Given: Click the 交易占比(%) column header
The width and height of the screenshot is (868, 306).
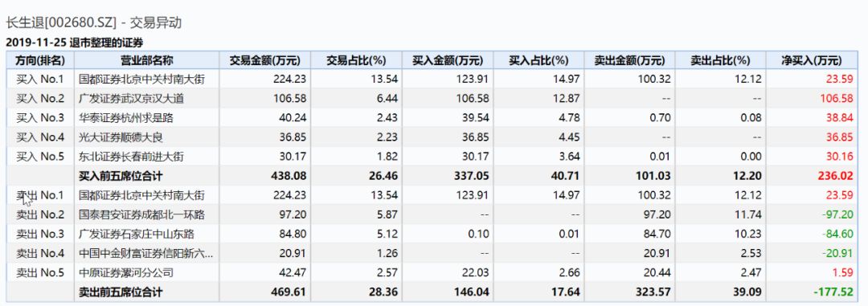Looking at the screenshot, I should (357, 60).
